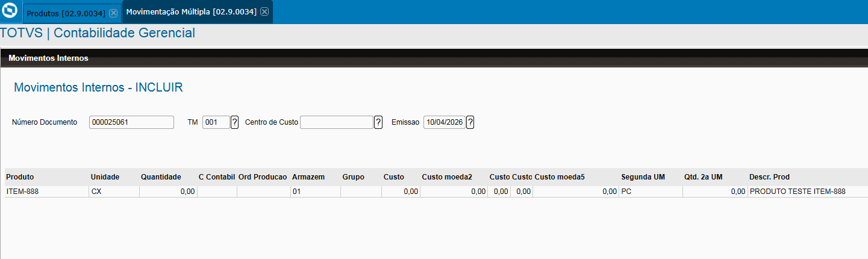Focus the Número Documento field
The height and width of the screenshot is (259, 868).
point(131,122)
